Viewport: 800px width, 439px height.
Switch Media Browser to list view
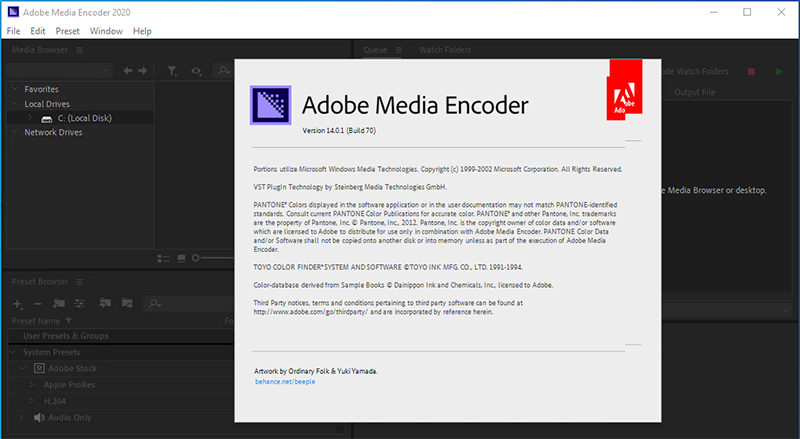163,259
